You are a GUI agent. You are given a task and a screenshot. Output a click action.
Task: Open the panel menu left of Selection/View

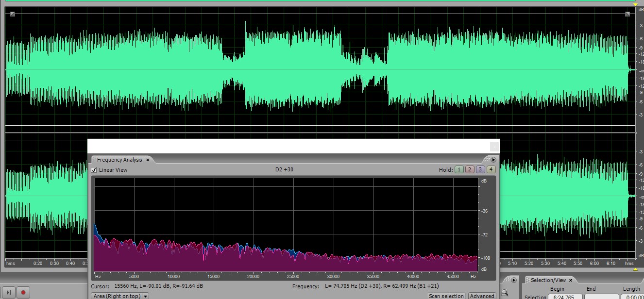coord(513,280)
